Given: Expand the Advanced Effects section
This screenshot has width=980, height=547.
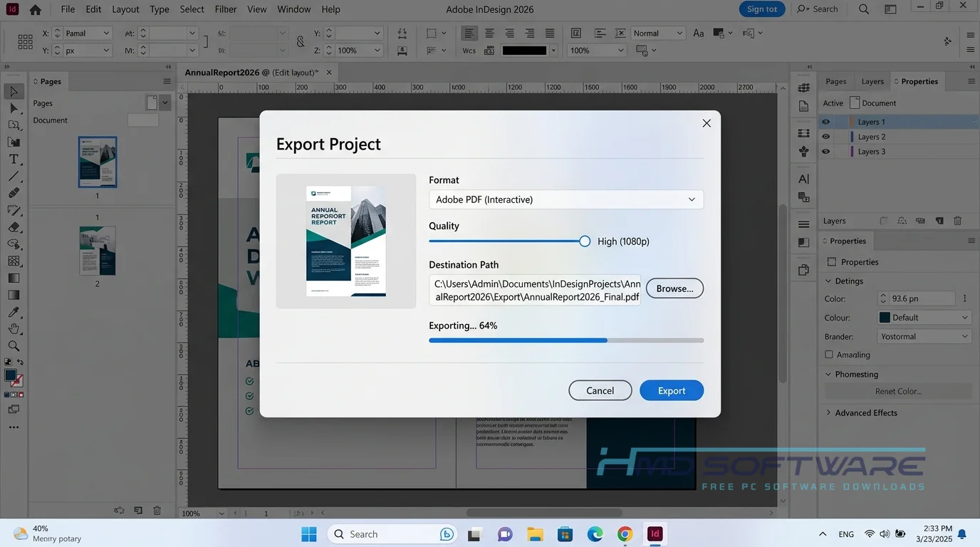Looking at the screenshot, I should tap(828, 412).
